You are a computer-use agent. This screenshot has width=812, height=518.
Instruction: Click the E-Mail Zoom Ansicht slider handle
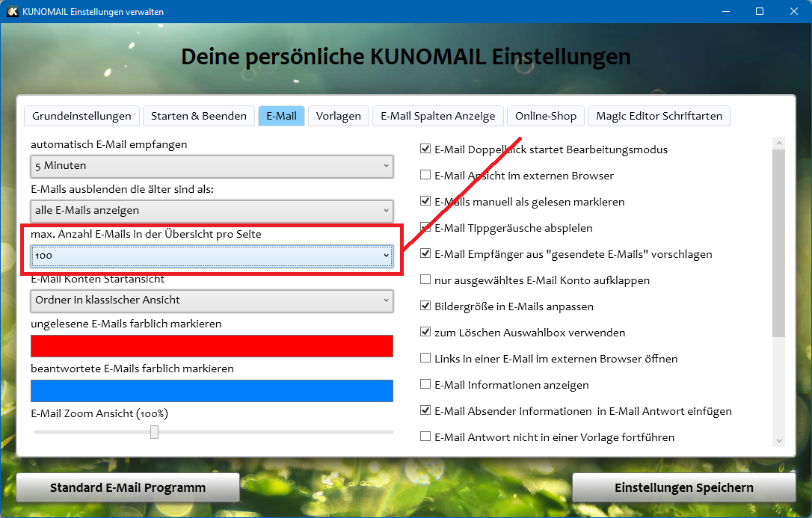tap(154, 432)
